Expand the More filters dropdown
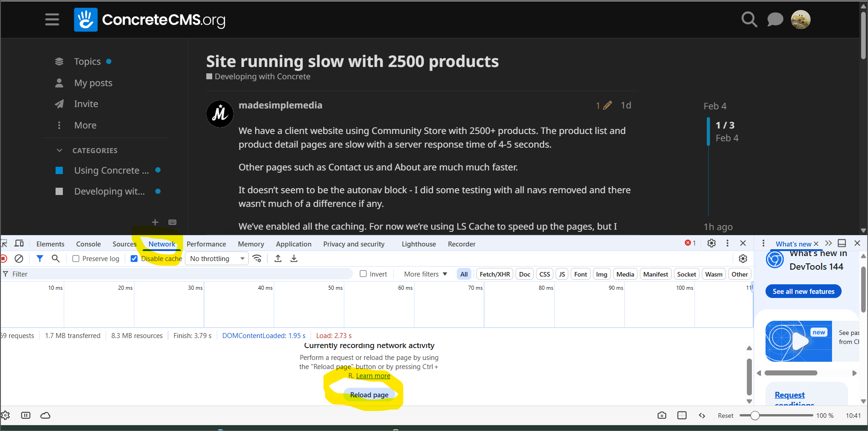The image size is (868, 431). point(425,274)
